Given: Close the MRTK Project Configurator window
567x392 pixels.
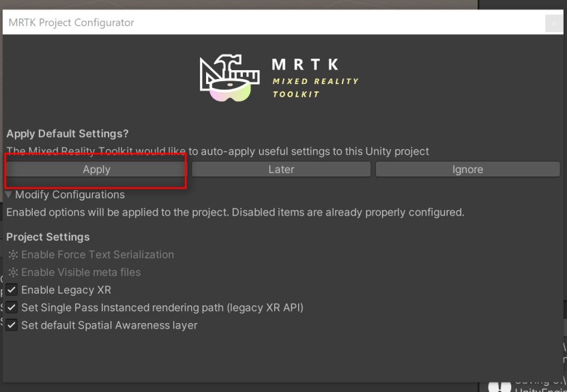Looking at the screenshot, I should (553, 24).
